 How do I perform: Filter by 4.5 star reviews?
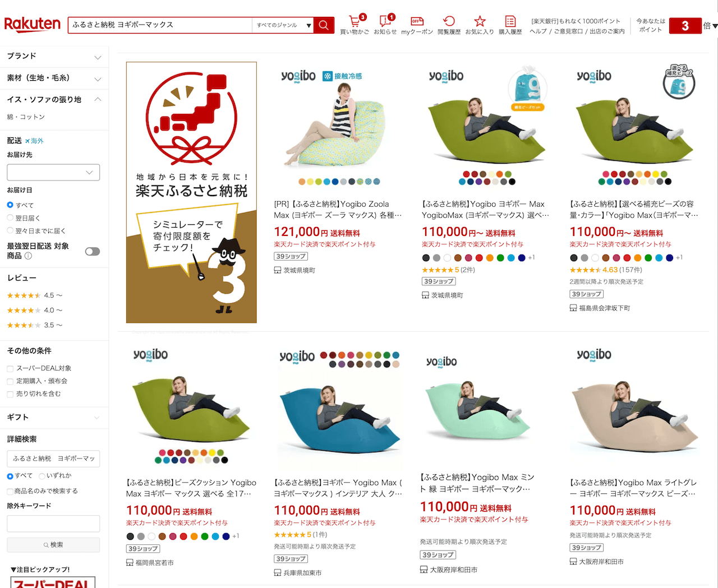click(x=35, y=295)
